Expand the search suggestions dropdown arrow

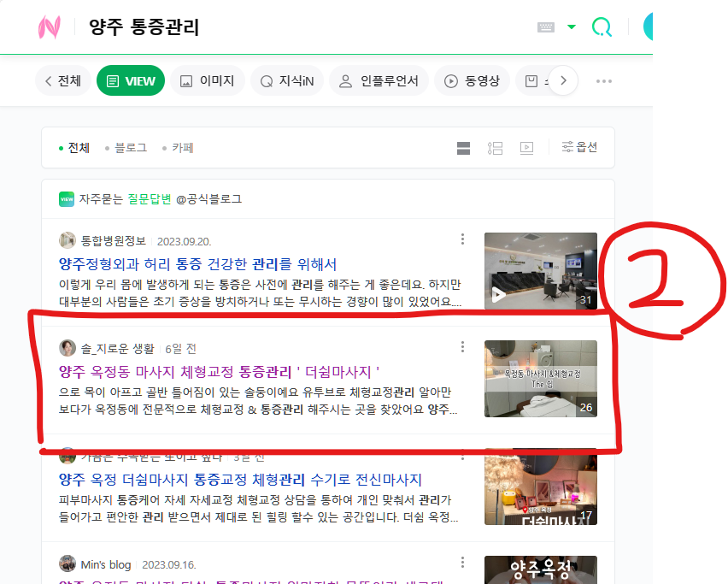point(572,27)
